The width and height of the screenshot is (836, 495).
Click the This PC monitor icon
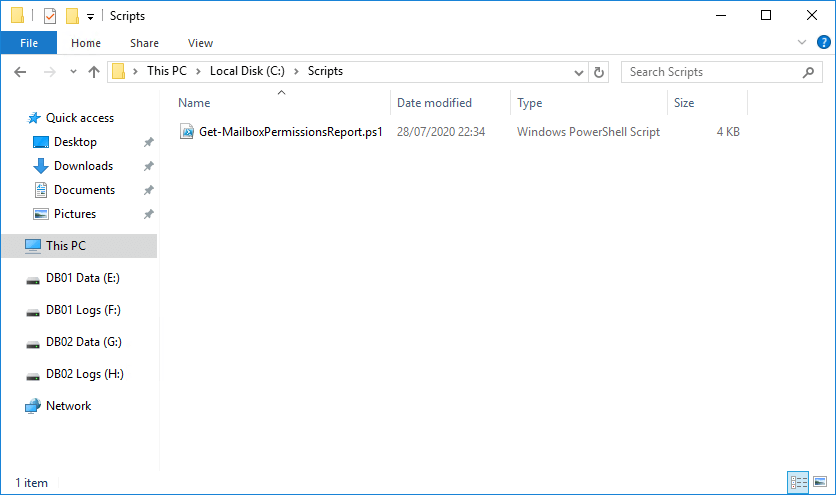click(x=33, y=246)
